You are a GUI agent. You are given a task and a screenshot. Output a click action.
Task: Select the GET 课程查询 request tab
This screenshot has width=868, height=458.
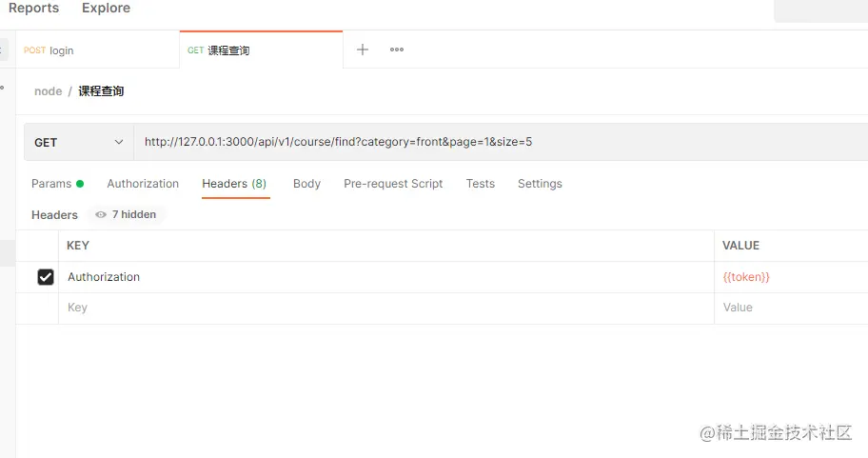click(x=261, y=50)
